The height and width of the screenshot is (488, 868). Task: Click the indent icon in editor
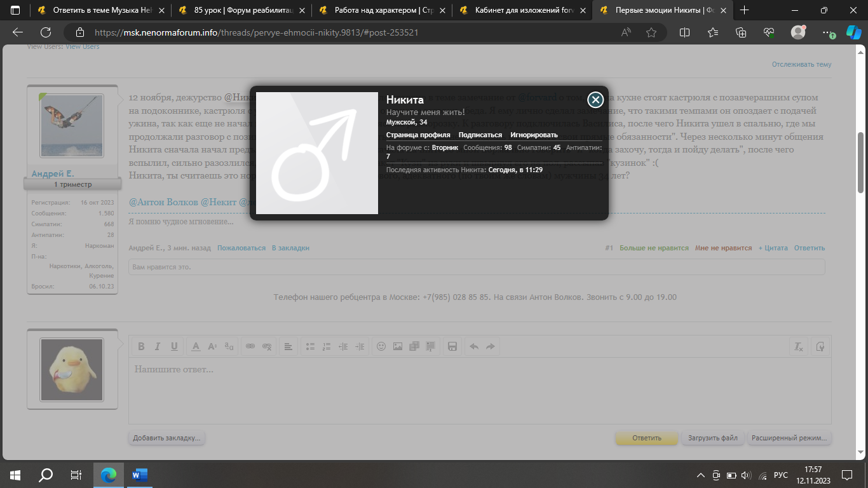click(360, 346)
